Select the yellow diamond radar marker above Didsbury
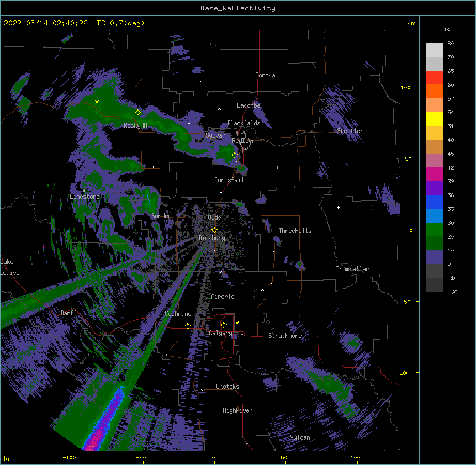Screen dimensions: 476x465 (x=214, y=230)
